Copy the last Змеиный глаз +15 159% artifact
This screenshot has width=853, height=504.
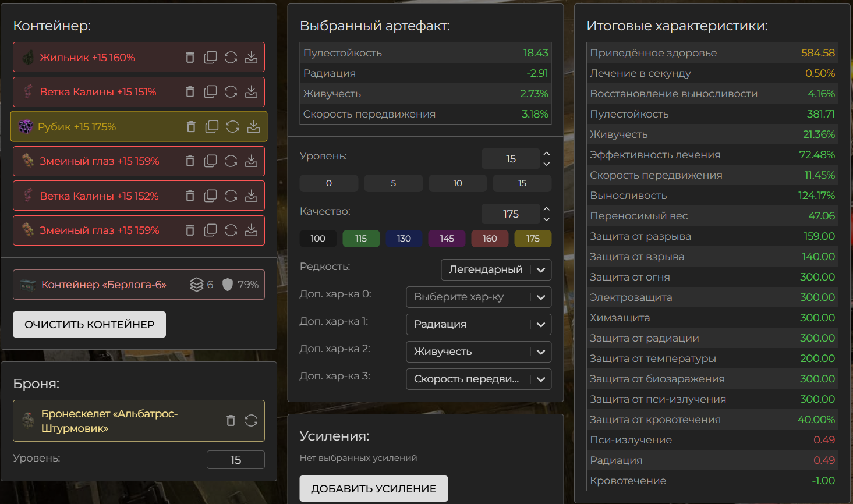tap(210, 230)
